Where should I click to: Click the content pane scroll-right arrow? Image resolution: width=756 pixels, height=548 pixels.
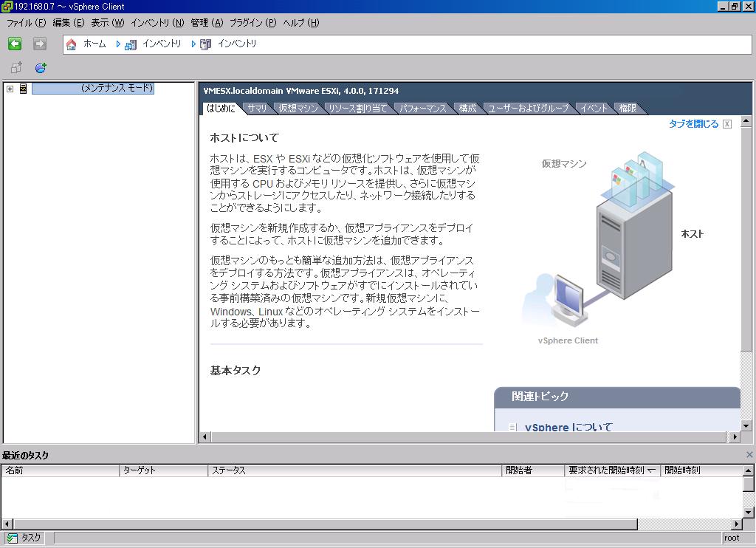coord(735,437)
